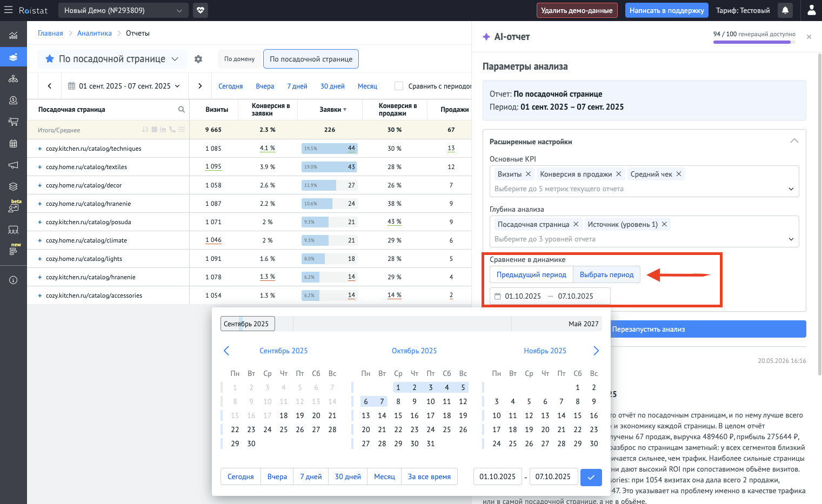Open the org-structure icon in sidebar
This screenshot has height=504, width=822.
(14, 79)
